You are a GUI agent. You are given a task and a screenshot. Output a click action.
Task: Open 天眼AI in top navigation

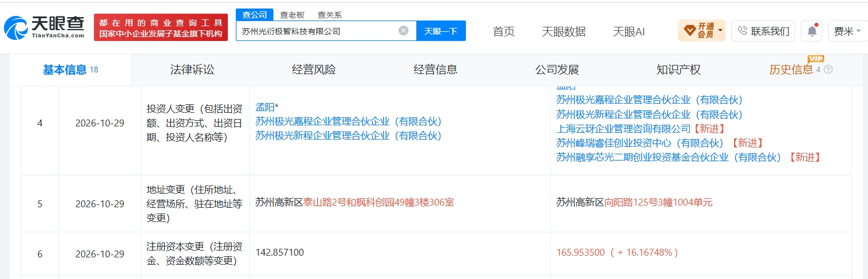(629, 31)
